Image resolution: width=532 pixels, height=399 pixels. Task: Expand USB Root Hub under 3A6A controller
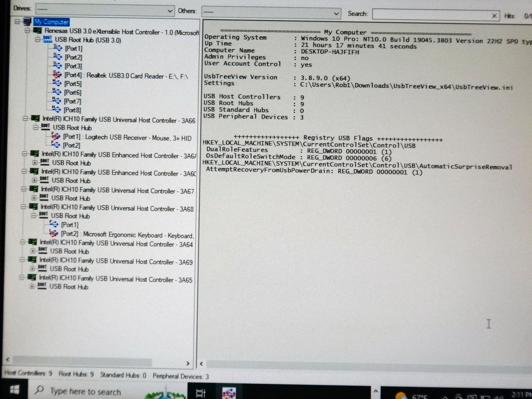pos(35,163)
